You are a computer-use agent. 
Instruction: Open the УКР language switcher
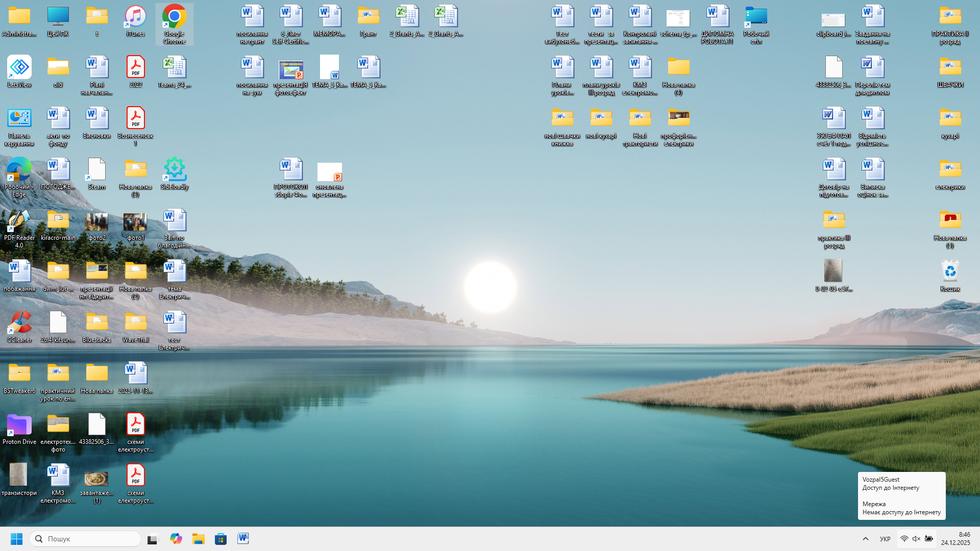pos(885,539)
